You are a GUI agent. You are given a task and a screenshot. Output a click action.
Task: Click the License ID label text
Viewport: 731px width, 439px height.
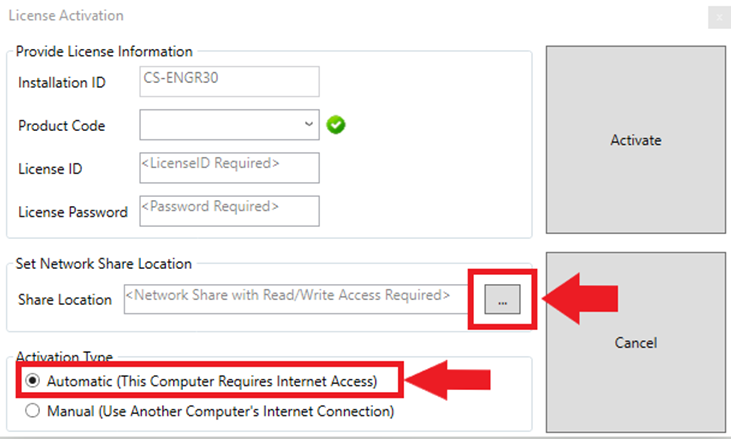tap(50, 169)
